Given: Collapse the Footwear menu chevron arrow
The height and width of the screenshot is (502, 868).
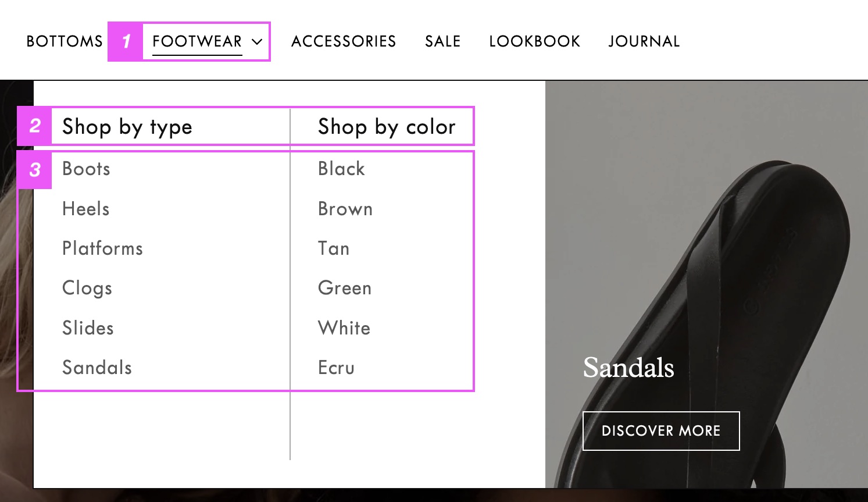Looking at the screenshot, I should point(257,42).
